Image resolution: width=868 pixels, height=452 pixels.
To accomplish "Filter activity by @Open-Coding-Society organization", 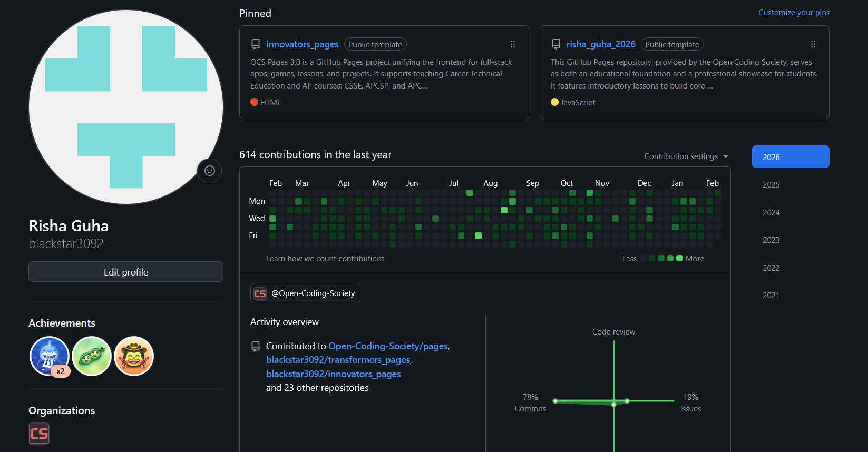I will (305, 293).
